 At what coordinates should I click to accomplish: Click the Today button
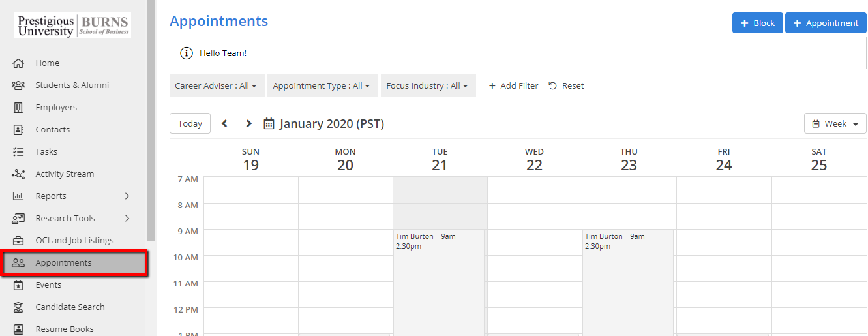click(190, 123)
